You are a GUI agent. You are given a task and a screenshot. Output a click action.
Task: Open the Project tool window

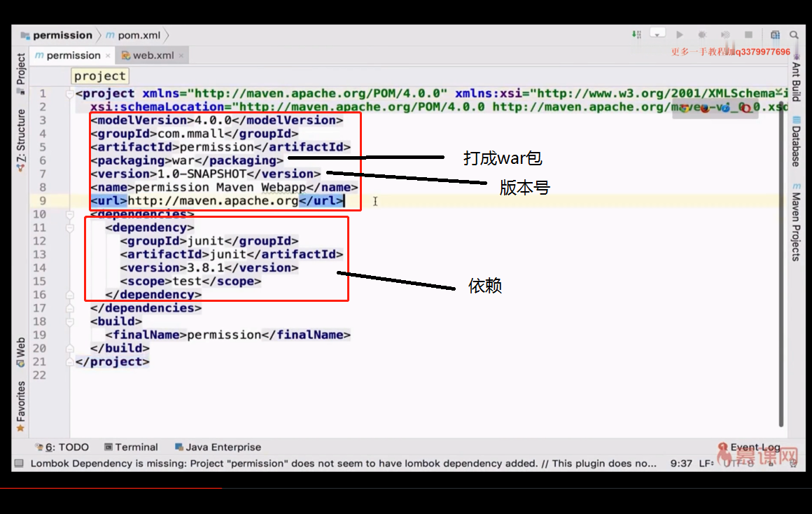[x=21, y=73]
